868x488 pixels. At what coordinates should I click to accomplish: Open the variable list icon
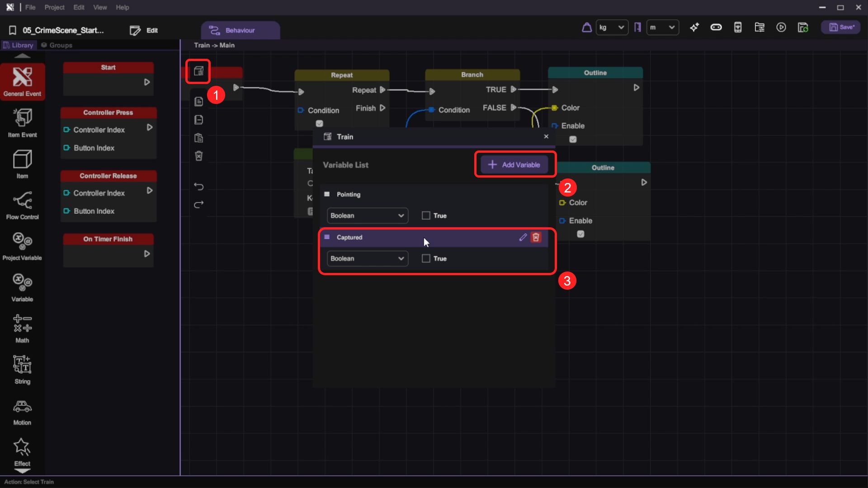point(198,71)
